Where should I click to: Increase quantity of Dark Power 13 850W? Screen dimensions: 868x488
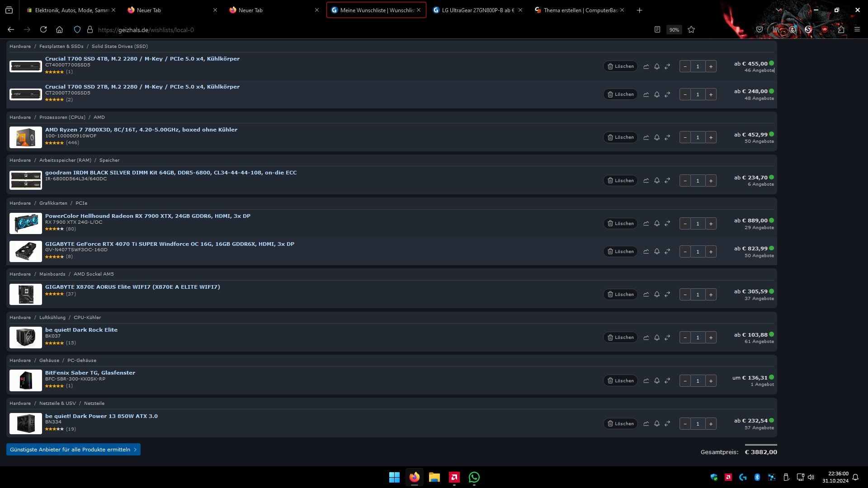point(711,424)
